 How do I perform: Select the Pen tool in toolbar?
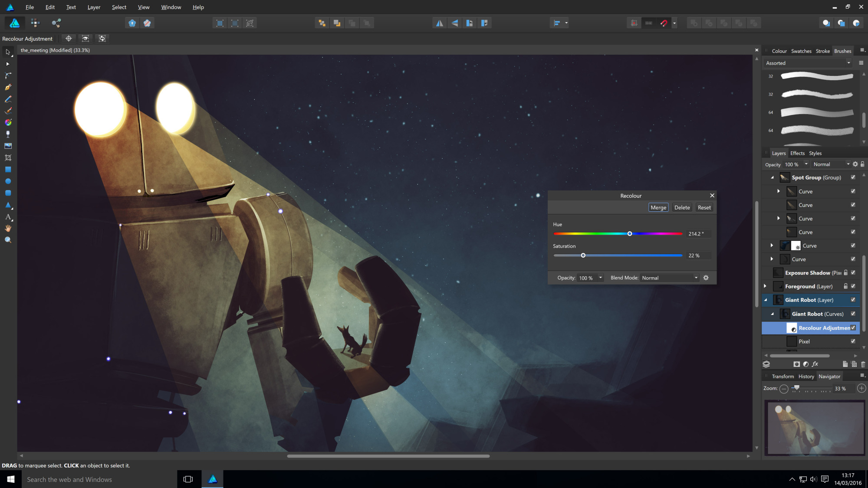click(x=8, y=87)
